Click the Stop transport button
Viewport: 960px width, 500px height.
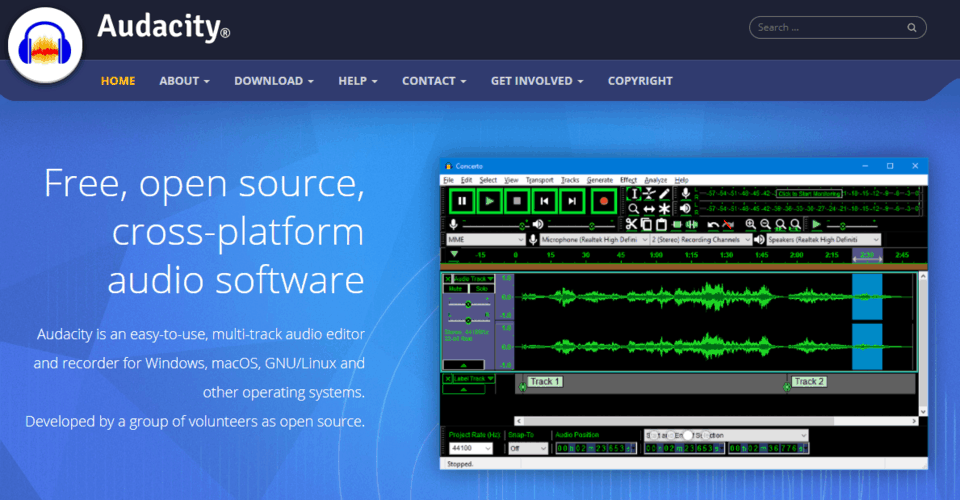(x=517, y=201)
